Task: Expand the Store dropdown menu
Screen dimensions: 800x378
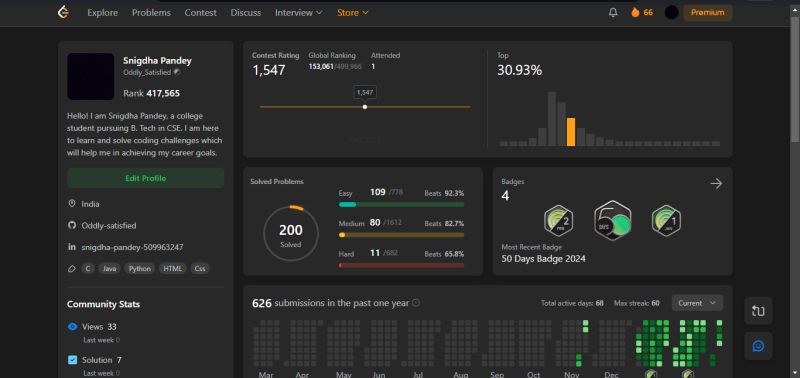Action: coord(353,13)
